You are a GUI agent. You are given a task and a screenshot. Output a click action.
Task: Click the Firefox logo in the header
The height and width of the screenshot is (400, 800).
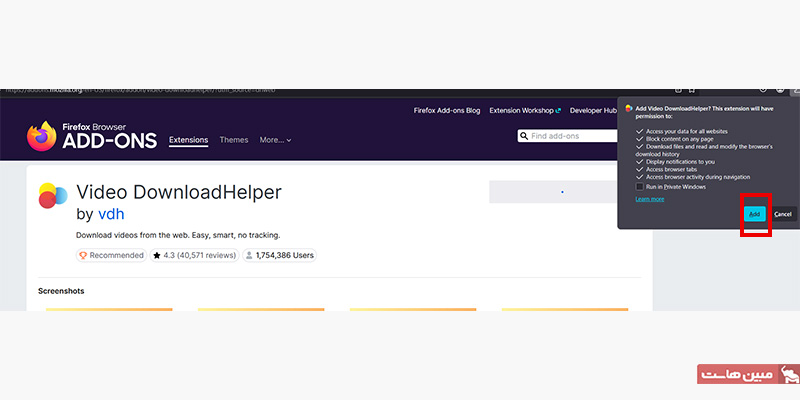[x=42, y=136]
